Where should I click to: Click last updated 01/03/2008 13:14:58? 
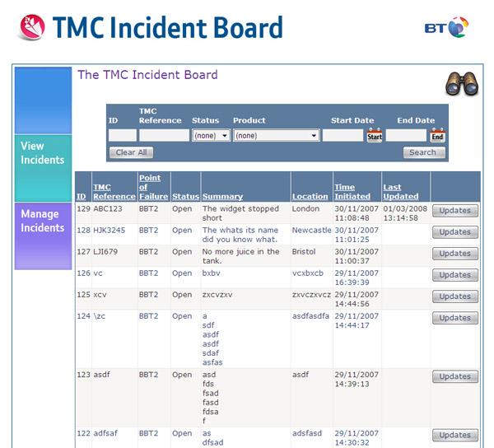(x=405, y=213)
